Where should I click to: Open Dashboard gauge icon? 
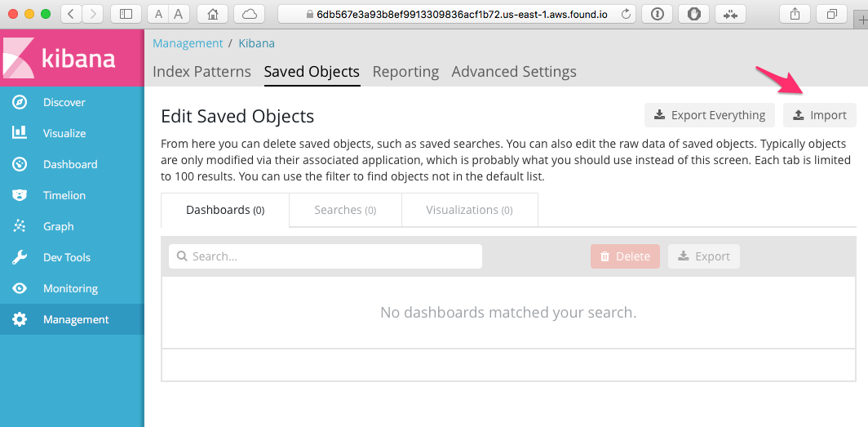click(20, 164)
